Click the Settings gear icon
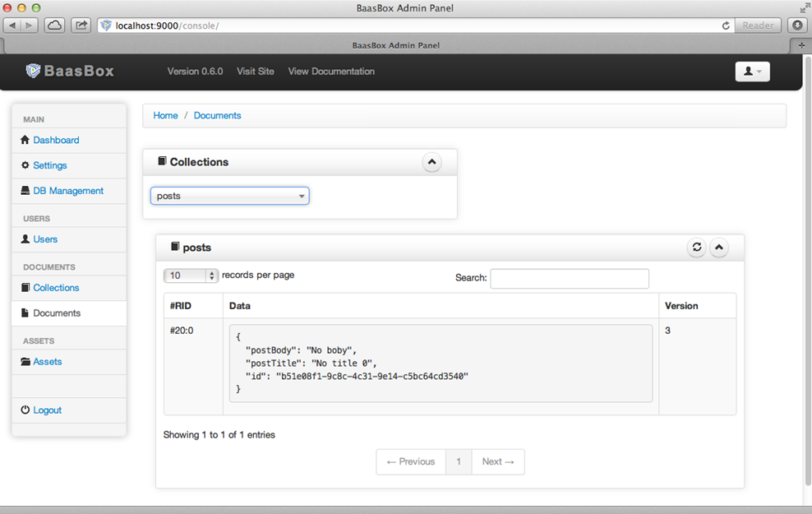This screenshot has width=812, height=514. point(25,165)
